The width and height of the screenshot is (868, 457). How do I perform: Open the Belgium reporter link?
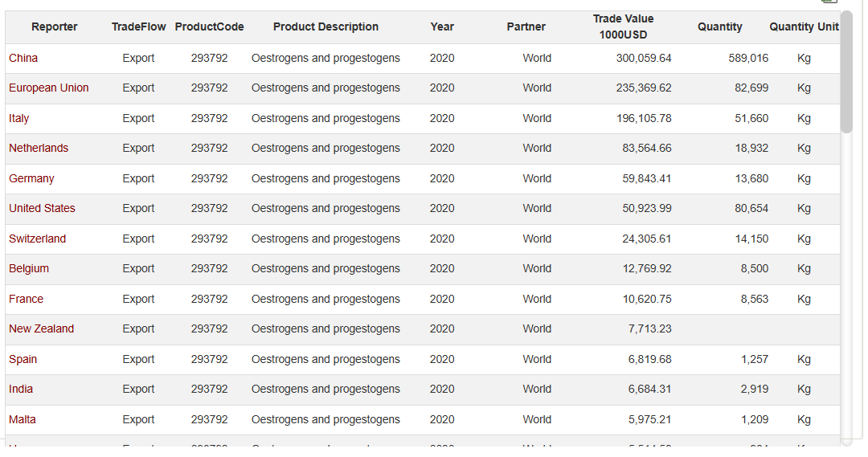29,269
